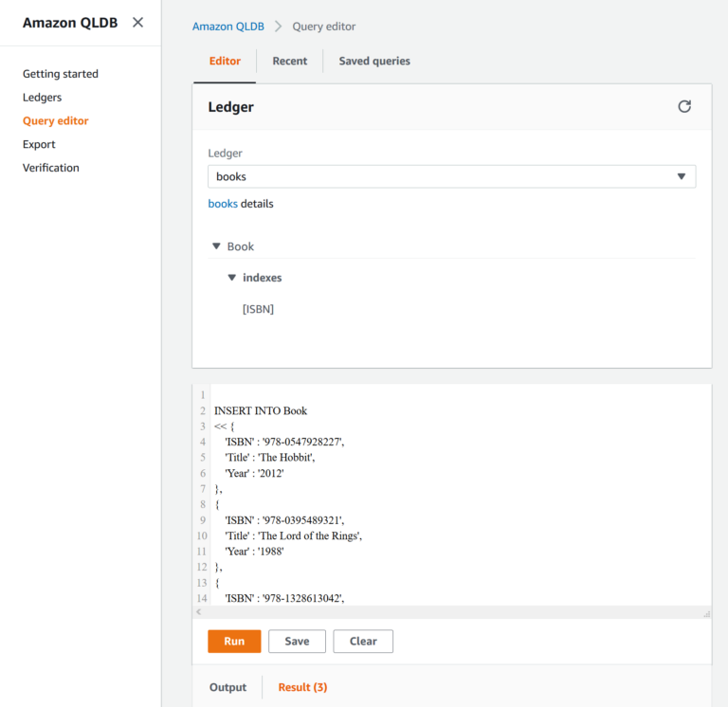Go to Getting started page
The width and height of the screenshot is (728, 707).
[x=61, y=74]
